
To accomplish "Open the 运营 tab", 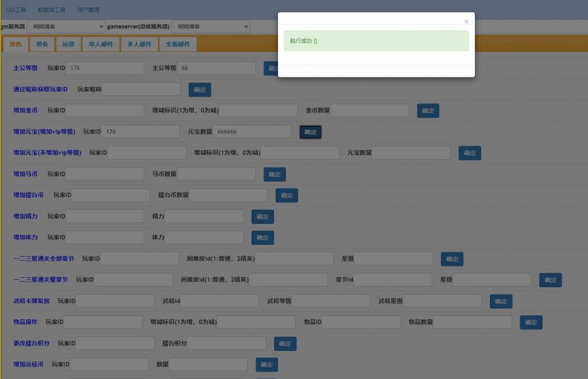I will (68, 44).
